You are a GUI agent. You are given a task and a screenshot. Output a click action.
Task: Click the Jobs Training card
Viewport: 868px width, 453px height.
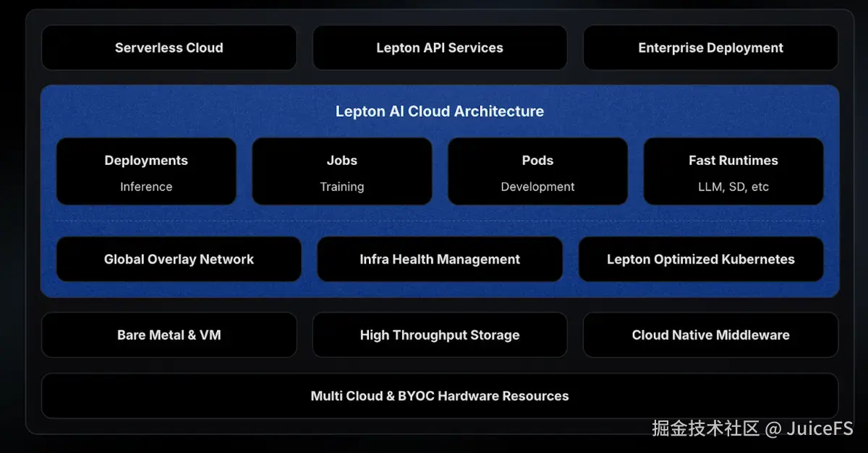pos(342,172)
